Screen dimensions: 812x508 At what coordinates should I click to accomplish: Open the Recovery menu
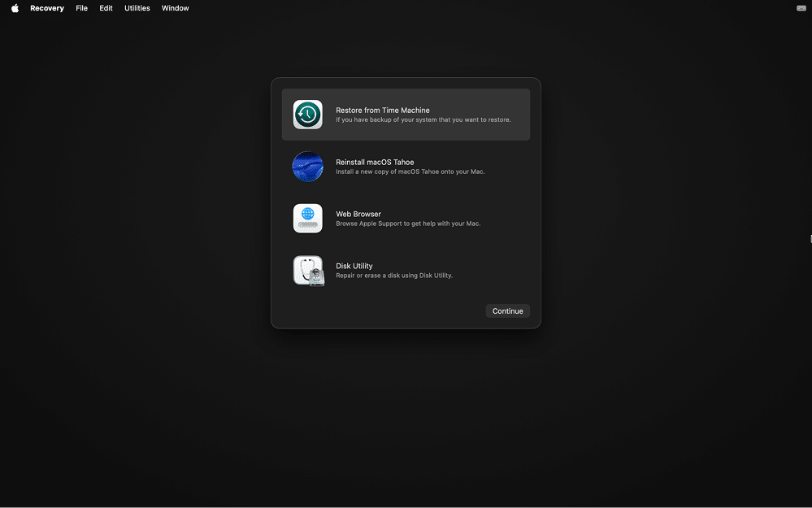pos(46,8)
